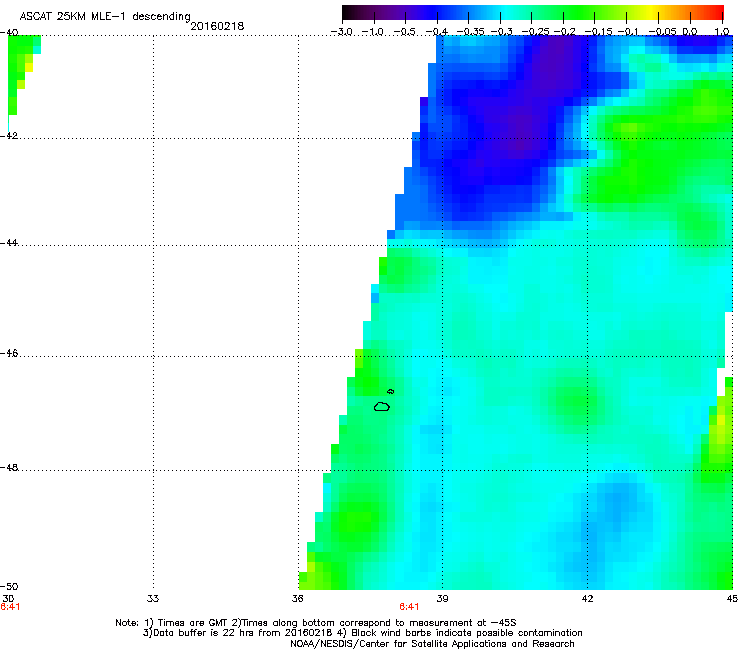Screen dimensions: 740x650
Task: Pick the "-0.35" color scale label
Action: pos(470,32)
